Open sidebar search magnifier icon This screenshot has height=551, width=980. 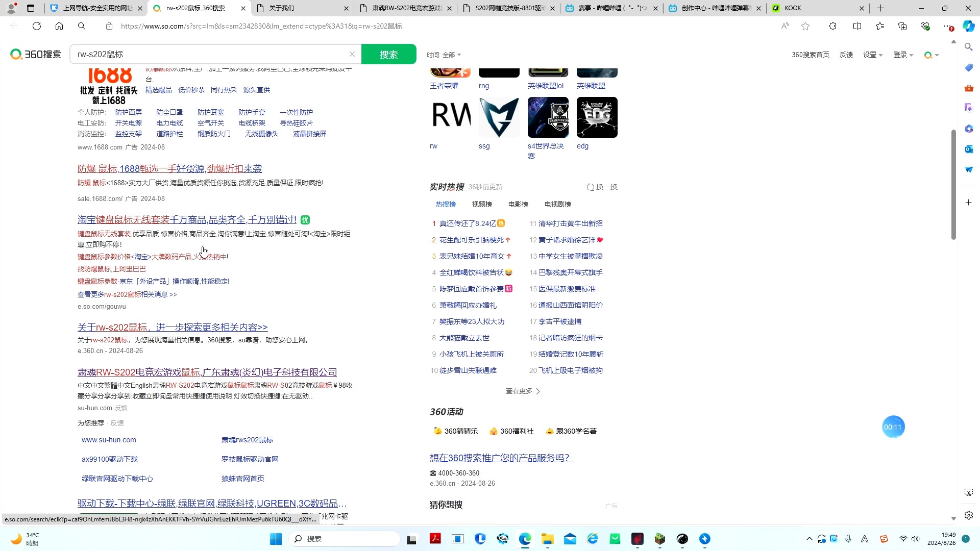click(969, 47)
